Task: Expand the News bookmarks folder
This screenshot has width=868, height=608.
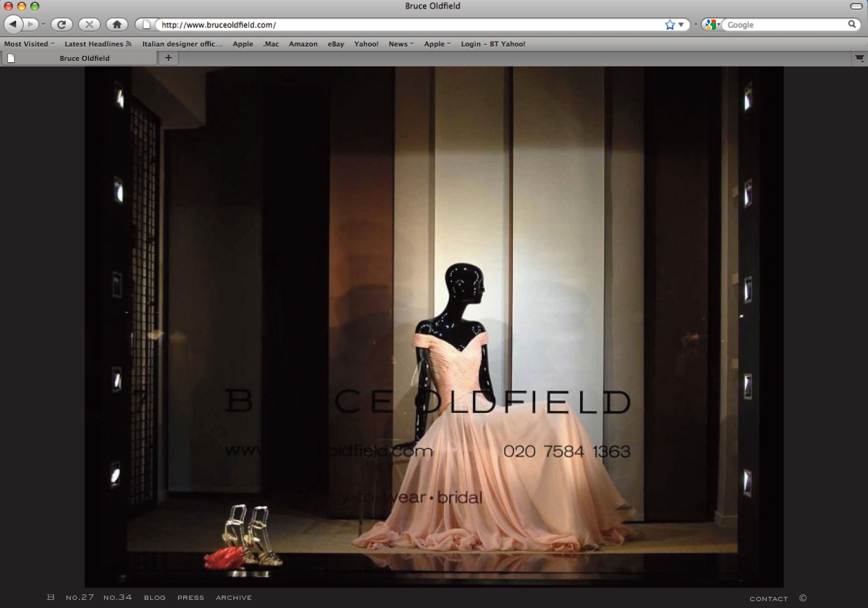Action: [x=401, y=44]
